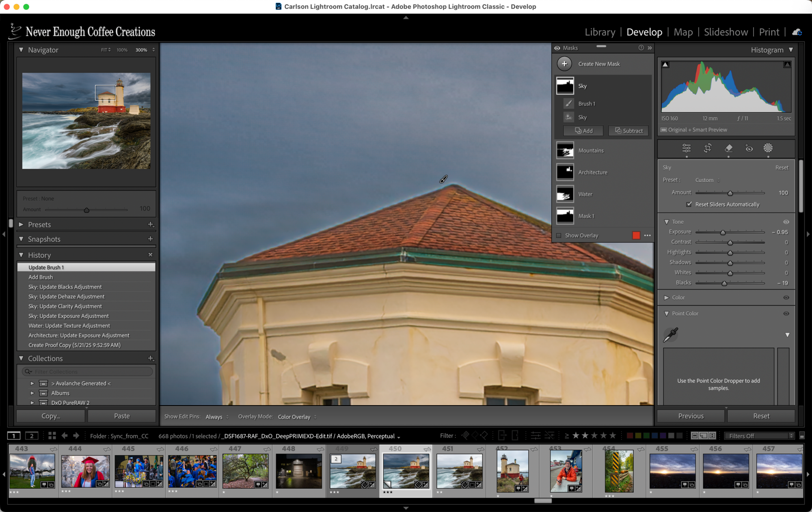The width and height of the screenshot is (812, 512).
Task: Click the Add to mask button
Action: pyautogui.click(x=583, y=131)
